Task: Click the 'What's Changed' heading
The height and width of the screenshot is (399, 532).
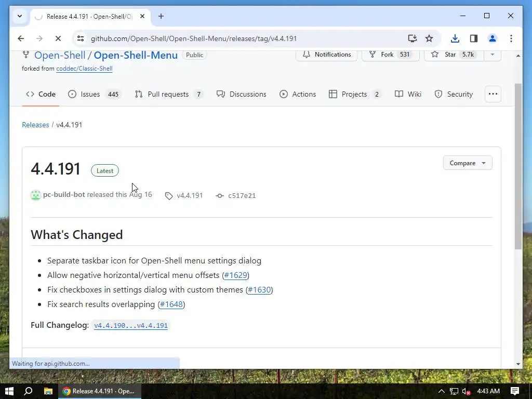Action: pos(77,235)
